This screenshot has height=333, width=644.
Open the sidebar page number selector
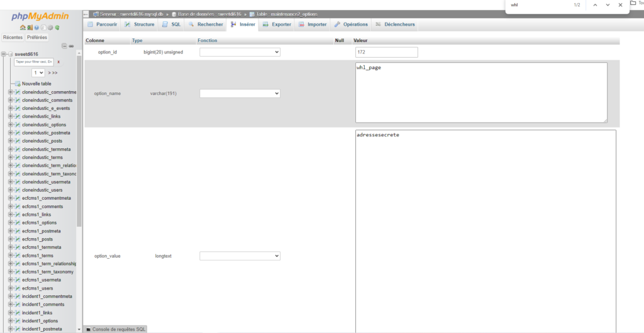39,73
